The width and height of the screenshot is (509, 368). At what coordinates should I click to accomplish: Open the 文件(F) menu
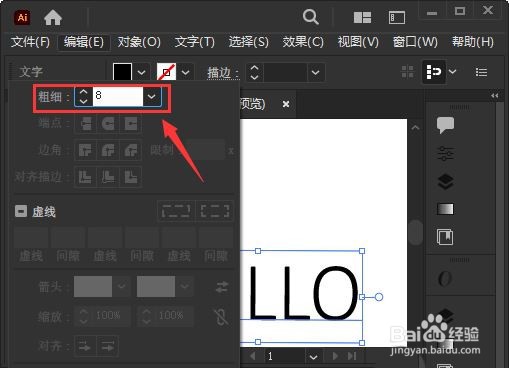coord(30,42)
